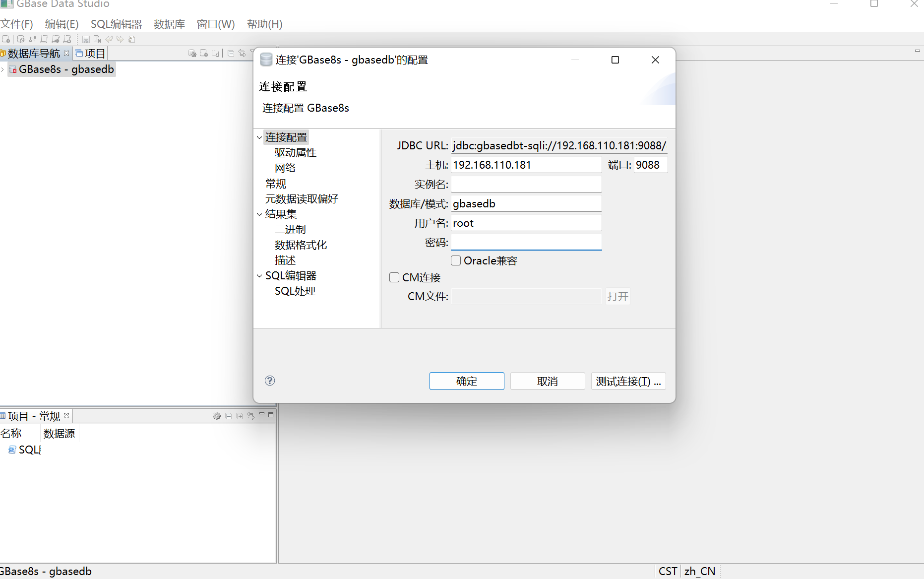Click the 数据源 column header
Image resolution: width=924 pixels, height=579 pixels.
click(x=59, y=434)
